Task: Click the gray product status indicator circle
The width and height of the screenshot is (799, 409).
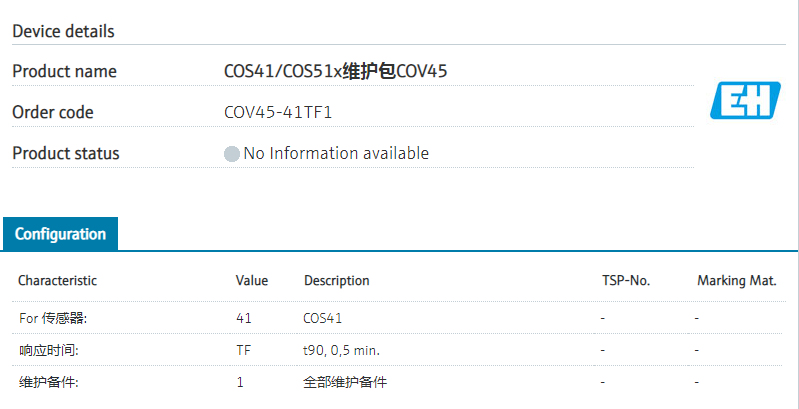Action: click(x=232, y=154)
